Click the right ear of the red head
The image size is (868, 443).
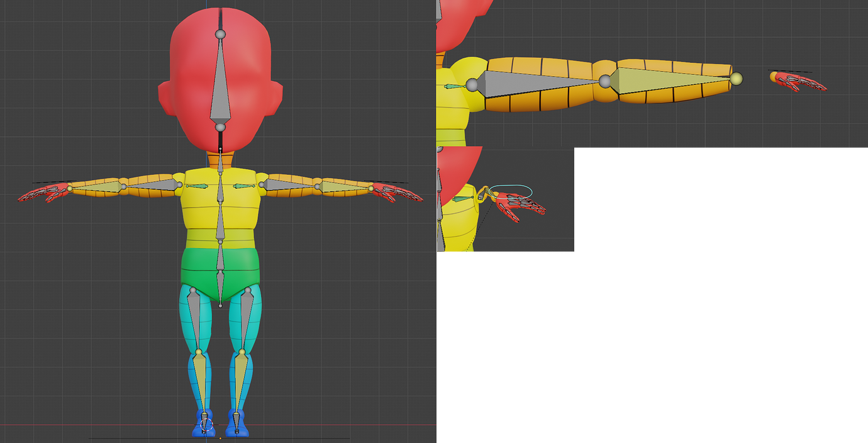(277, 99)
